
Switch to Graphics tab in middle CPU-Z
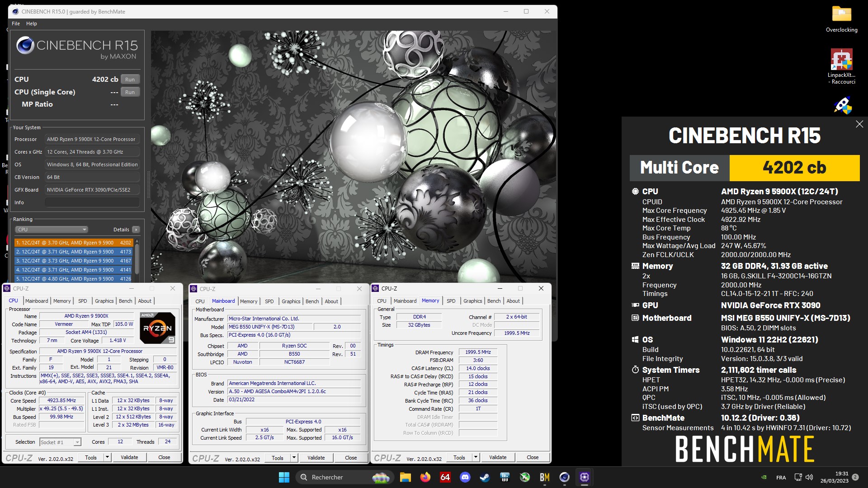click(291, 301)
